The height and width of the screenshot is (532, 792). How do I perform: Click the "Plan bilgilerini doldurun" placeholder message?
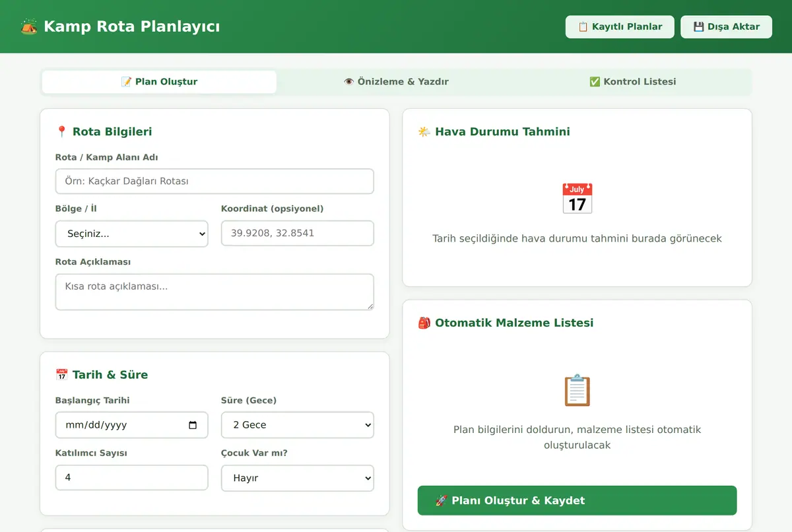(x=577, y=437)
